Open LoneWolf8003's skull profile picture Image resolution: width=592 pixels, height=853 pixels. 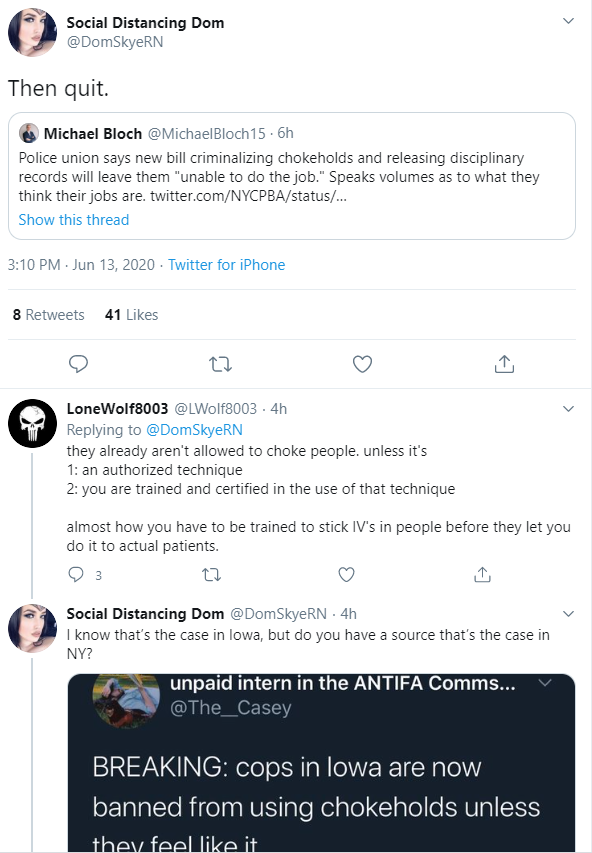click(x=33, y=423)
